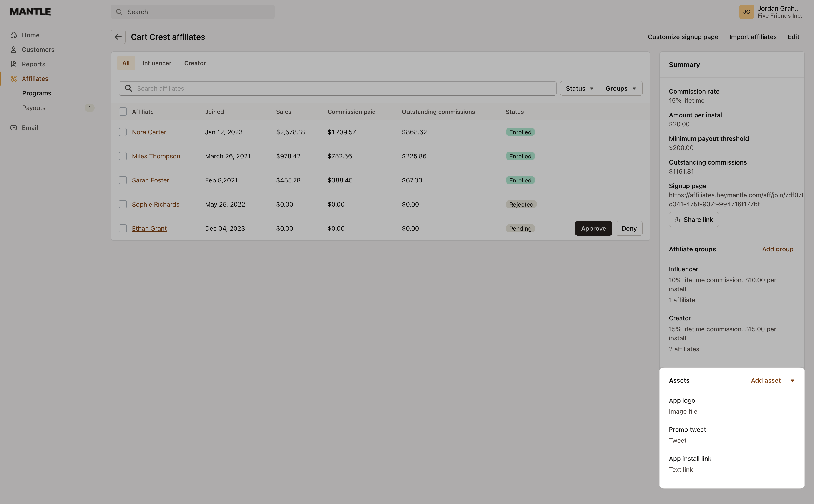814x504 pixels.
Task: Select the Affiliates sidebar icon
Action: pyautogui.click(x=14, y=79)
